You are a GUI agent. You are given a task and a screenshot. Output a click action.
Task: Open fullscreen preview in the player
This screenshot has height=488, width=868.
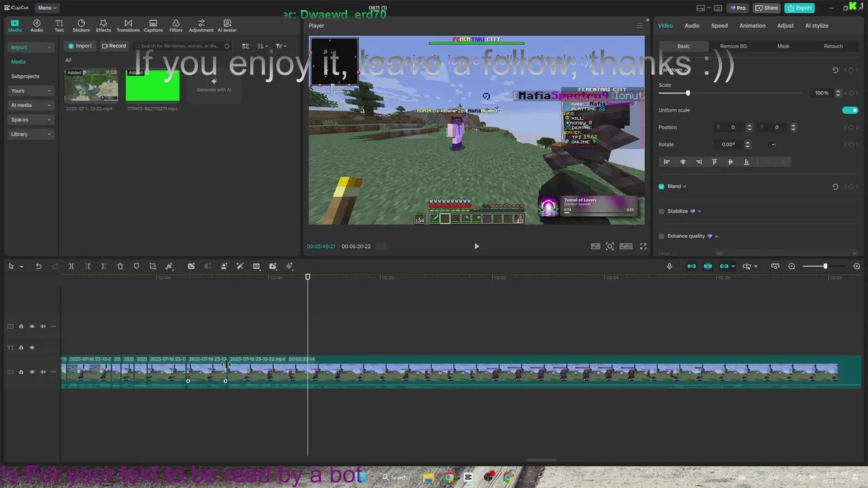pos(643,246)
